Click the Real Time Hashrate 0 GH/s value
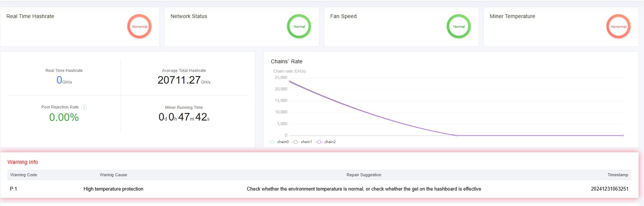This screenshot has width=644, height=206. (x=60, y=80)
